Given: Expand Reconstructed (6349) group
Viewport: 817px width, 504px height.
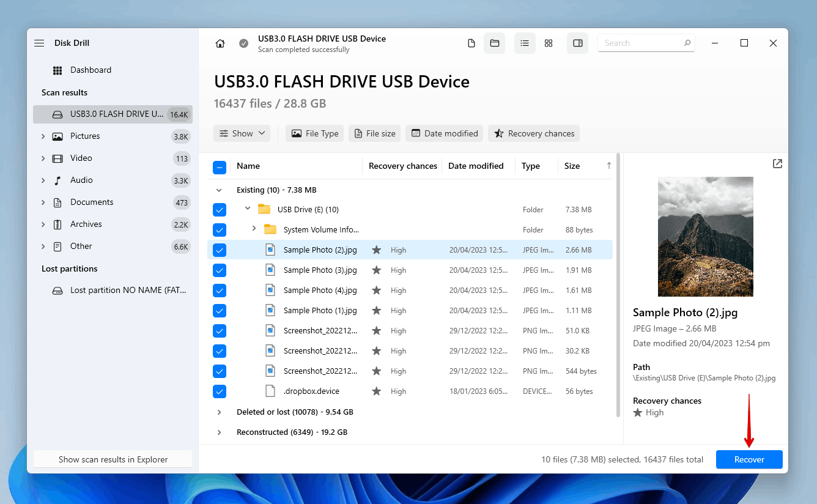Looking at the screenshot, I should pyautogui.click(x=219, y=432).
